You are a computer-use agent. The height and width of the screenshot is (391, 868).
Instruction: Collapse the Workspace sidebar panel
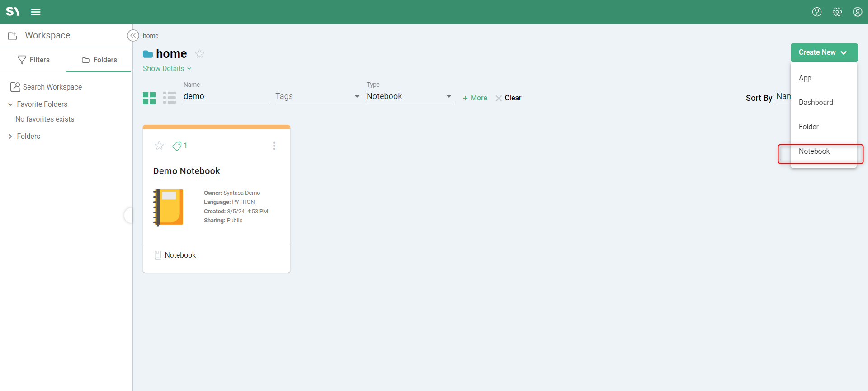click(x=133, y=36)
